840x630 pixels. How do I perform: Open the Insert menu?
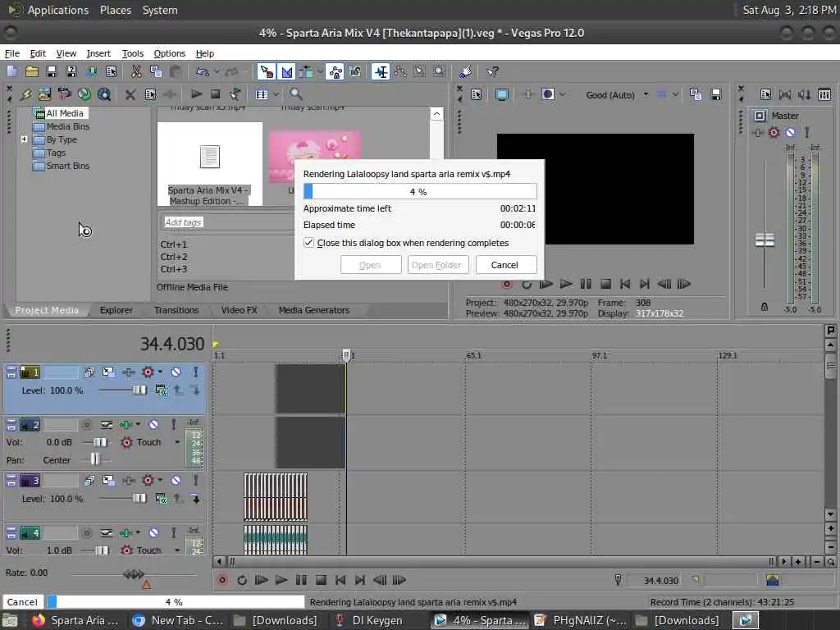[x=98, y=53]
